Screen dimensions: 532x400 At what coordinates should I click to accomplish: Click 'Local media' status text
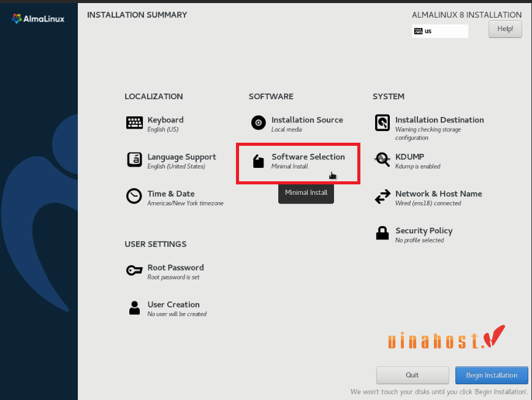(x=286, y=129)
